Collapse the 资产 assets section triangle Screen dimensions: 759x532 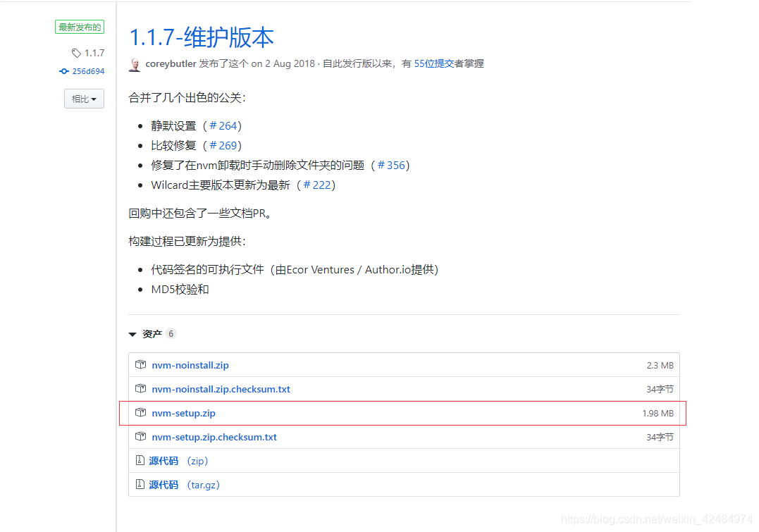pyautogui.click(x=132, y=335)
